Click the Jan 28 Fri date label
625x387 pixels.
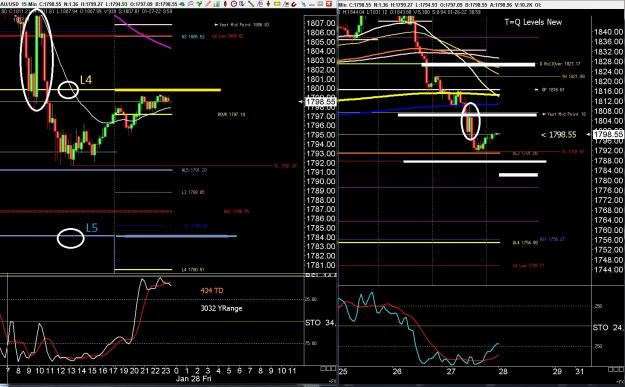pos(193,379)
